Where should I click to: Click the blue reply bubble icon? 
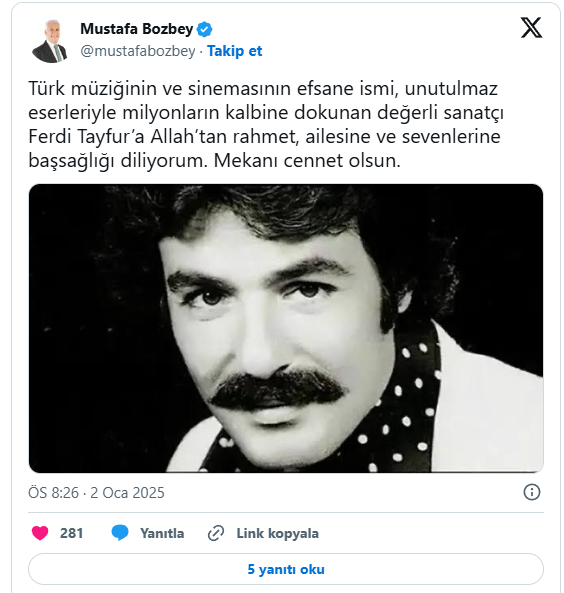120,533
